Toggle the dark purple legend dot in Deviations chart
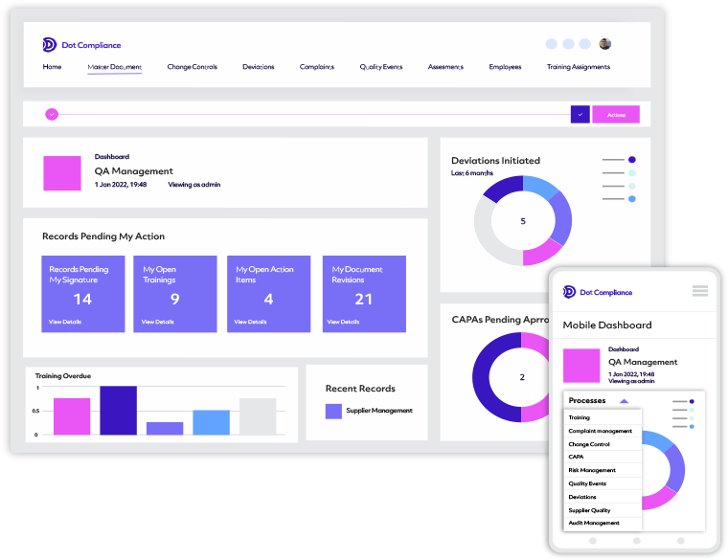728x560 pixels. pyautogui.click(x=632, y=160)
